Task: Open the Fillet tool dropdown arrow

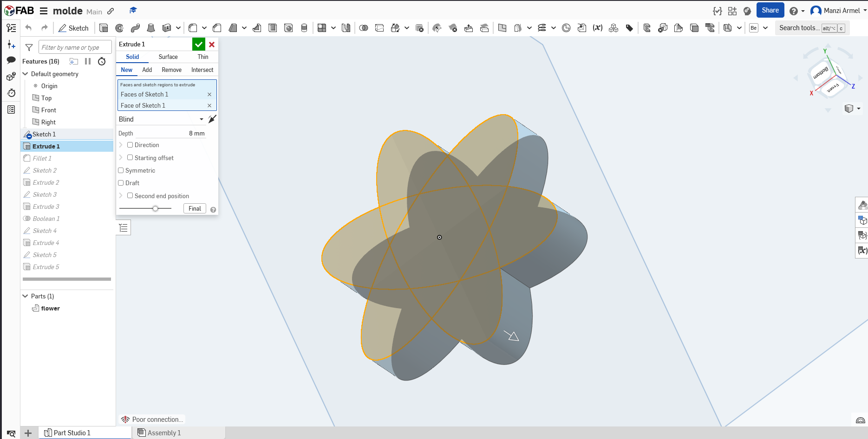Action: tap(204, 28)
